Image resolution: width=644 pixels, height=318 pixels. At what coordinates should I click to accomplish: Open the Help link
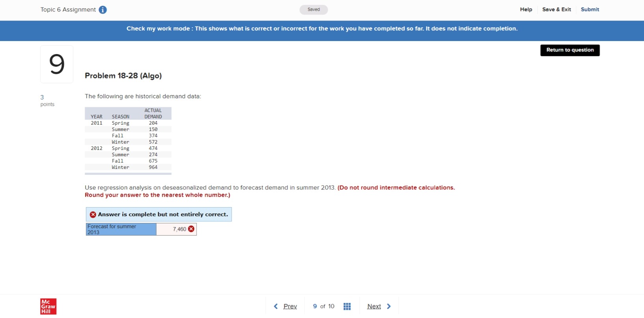coord(526,9)
